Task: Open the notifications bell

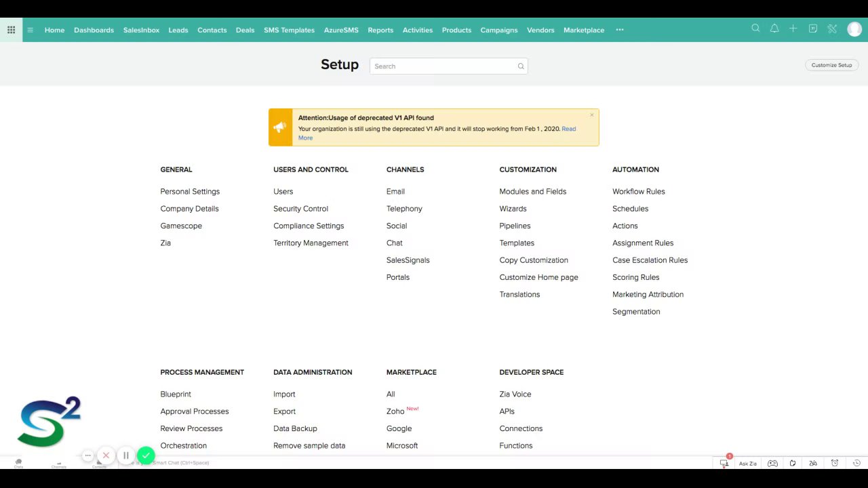Action: (774, 28)
